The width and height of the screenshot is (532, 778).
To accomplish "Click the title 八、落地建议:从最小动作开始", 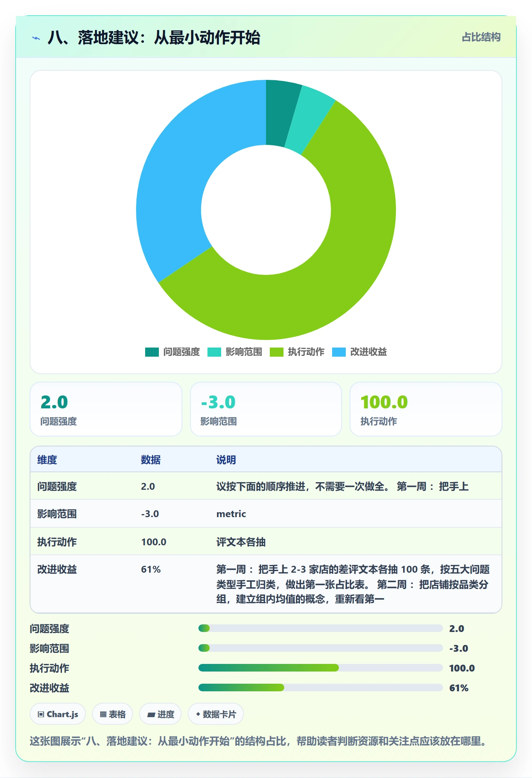I will pyautogui.click(x=154, y=38).
